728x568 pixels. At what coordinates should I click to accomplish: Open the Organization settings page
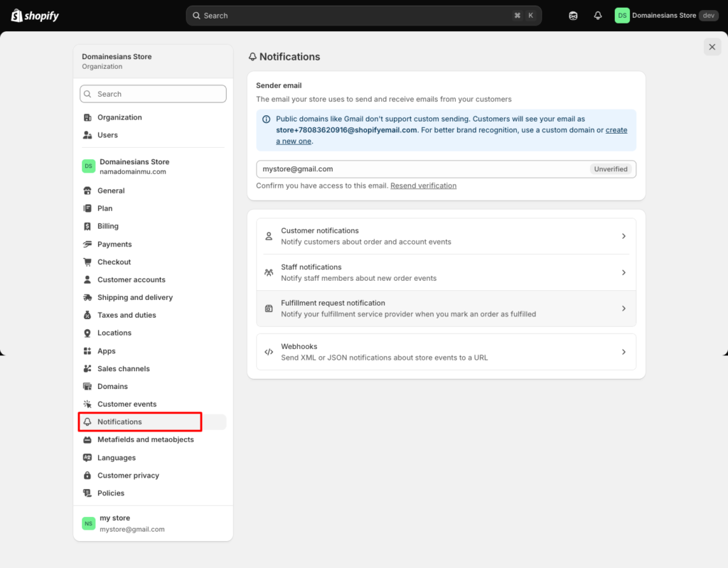(154, 117)
